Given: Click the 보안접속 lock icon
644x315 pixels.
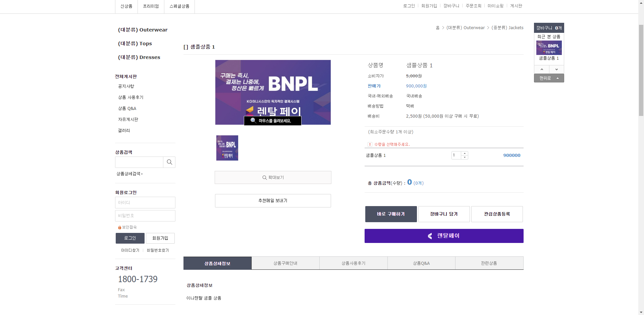Looking at the screenshot, I should (x=119, y=228).
